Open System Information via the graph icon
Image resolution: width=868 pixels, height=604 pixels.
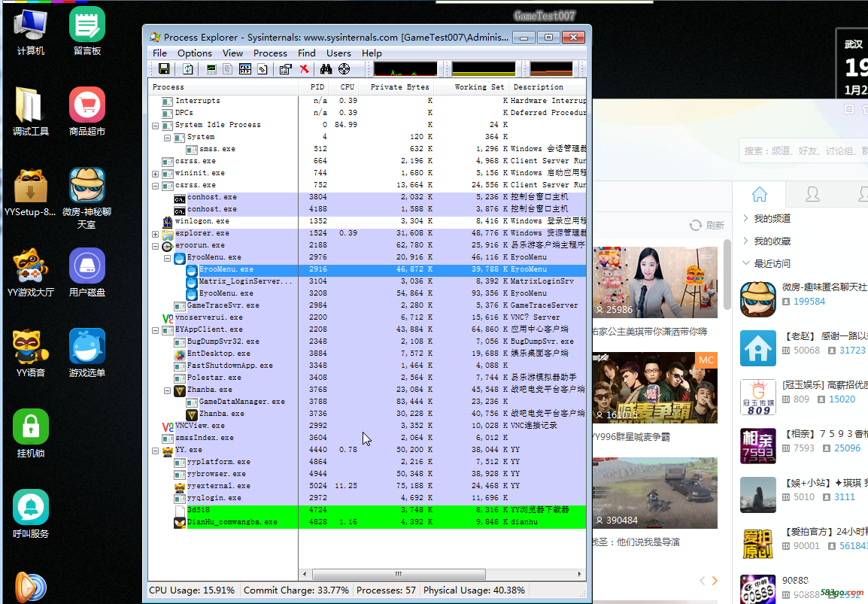(211, 69)
